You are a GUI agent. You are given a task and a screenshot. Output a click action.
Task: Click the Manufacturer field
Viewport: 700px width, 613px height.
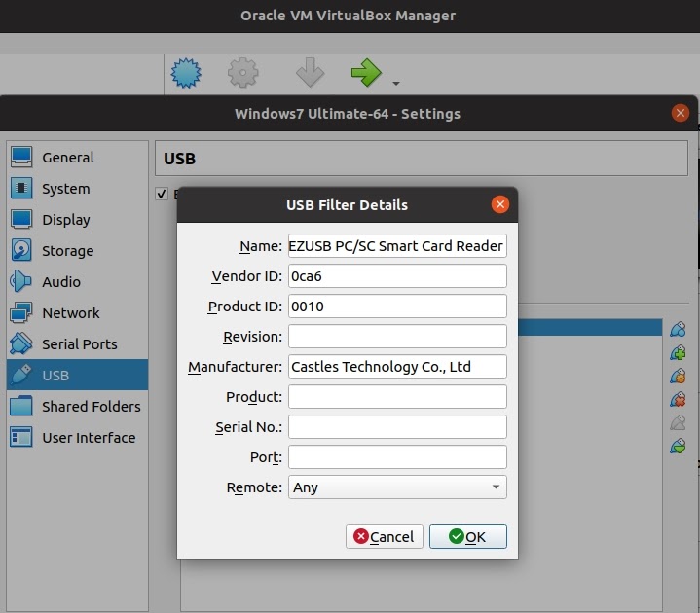(x=397, y=367)
